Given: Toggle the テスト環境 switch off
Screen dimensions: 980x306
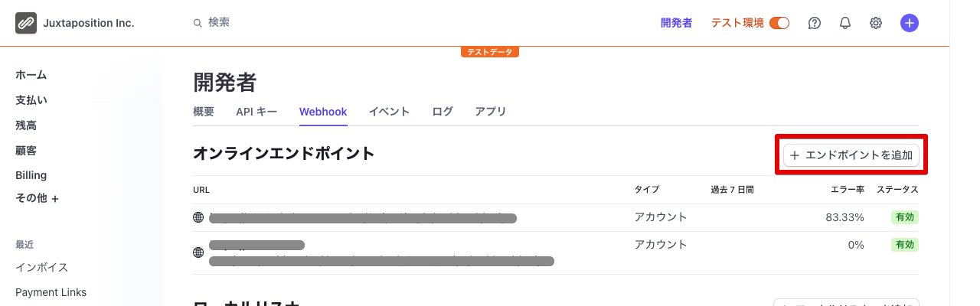Looking at the screenshot, I should (779, 23).
